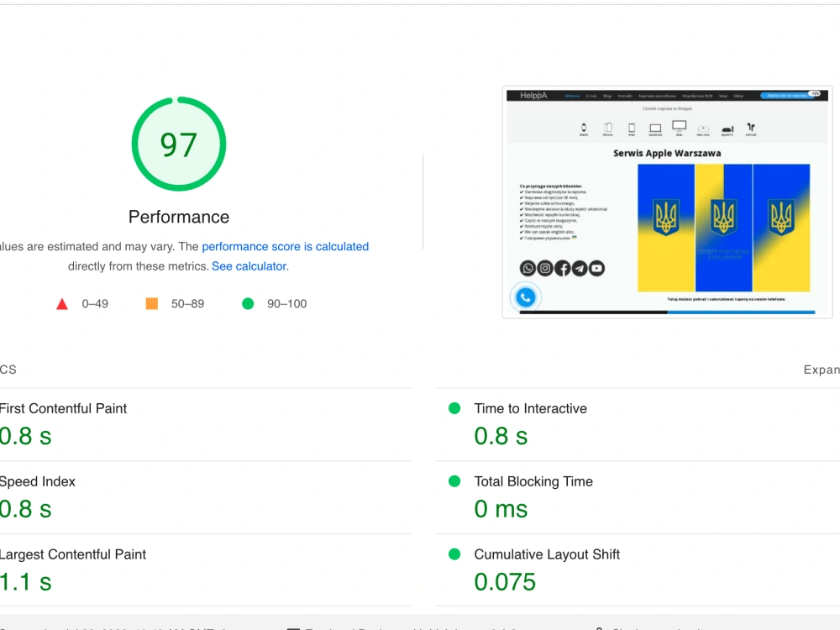Click the red triangle 0–49 legend icon
Image resolution: width=840 pixels, height=630 pixels.
click(x=62, y=304)
